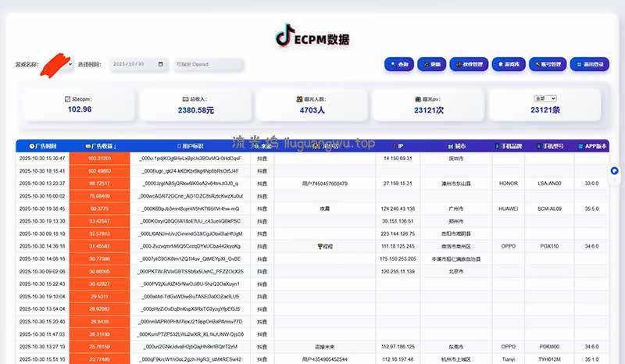The image size is (625, 364).
Task: Click the icon in APP版本 column header
Action: (x=579, y=146)
